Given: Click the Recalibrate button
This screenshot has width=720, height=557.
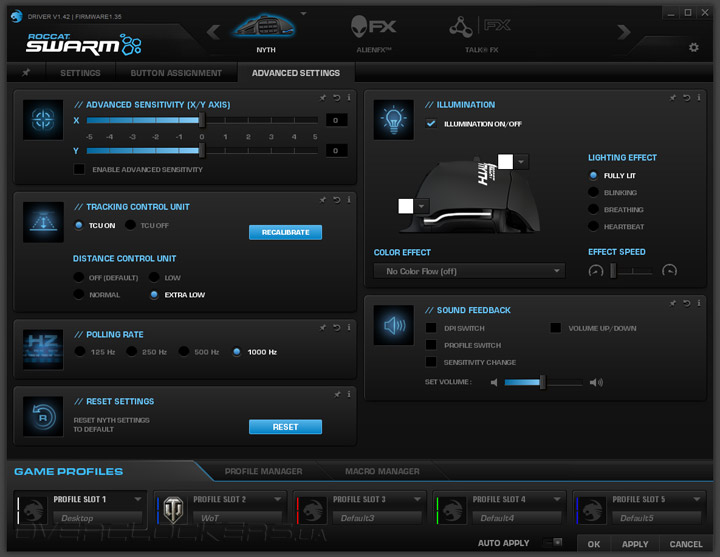Looking at the screenshot, I should (x=285, y=232).
